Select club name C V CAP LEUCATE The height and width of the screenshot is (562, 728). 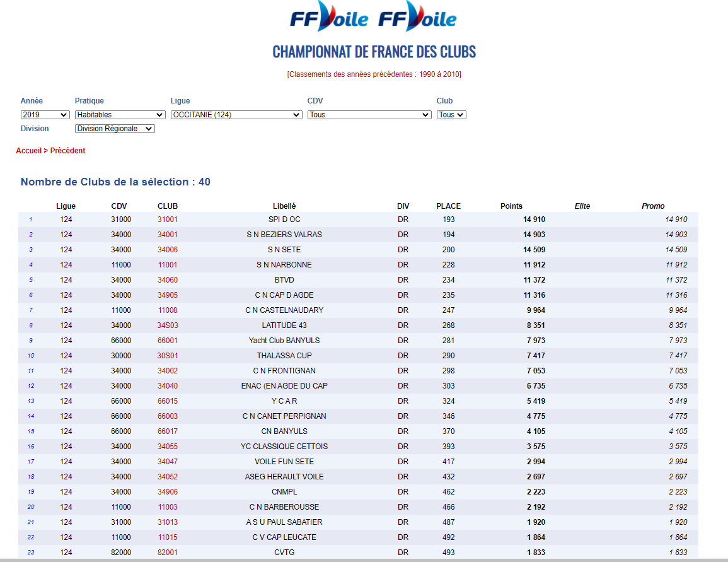tap(284, 537)
